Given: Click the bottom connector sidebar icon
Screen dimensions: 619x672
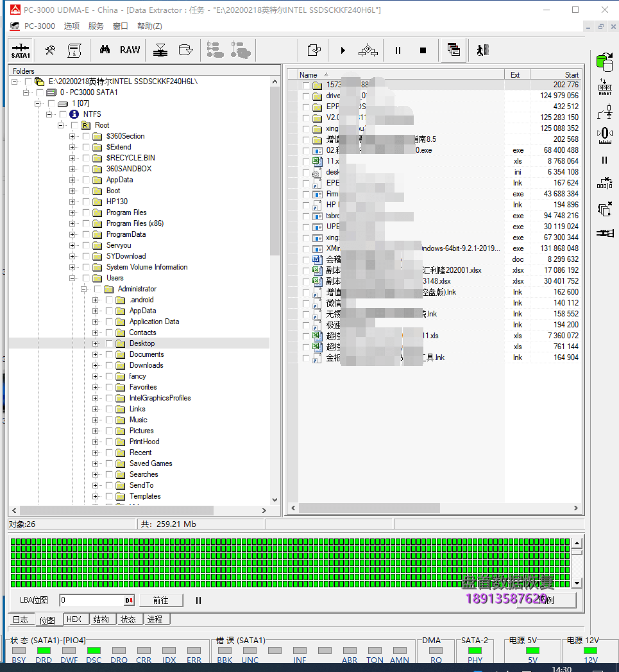Looking at the screenshot, I should click(605, 233).
